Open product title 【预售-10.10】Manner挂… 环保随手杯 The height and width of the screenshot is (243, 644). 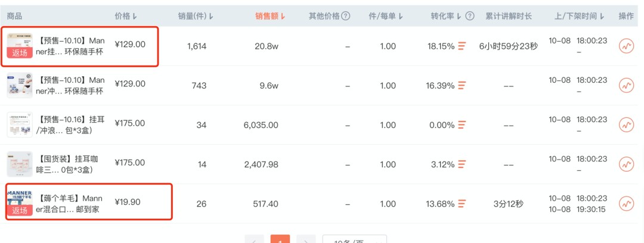[70, 46]
